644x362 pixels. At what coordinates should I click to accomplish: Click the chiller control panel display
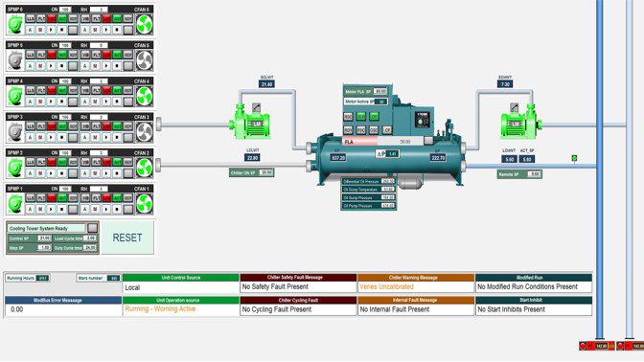[422, 120]
